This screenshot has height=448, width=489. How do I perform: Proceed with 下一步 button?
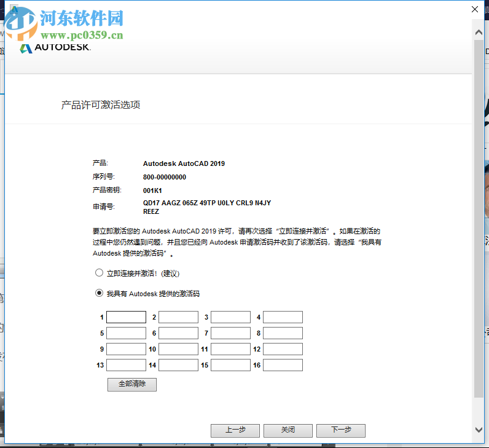point(341,431)
